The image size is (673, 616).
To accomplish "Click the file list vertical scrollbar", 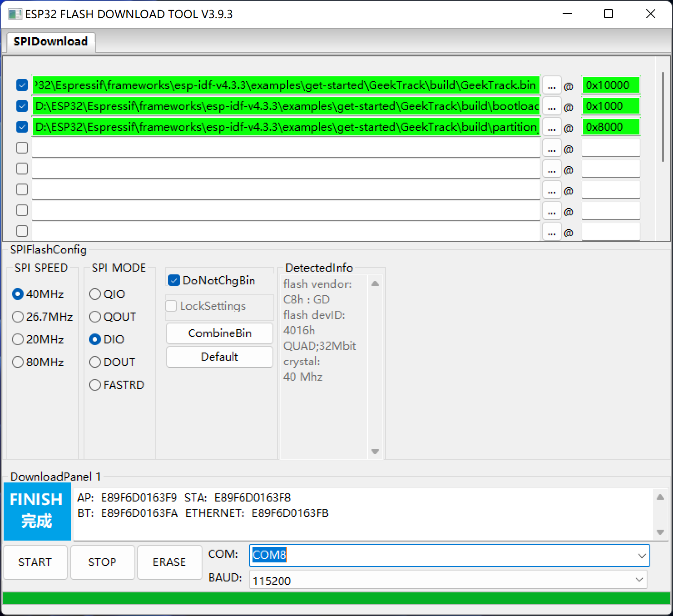I will [x=663, y=117].
